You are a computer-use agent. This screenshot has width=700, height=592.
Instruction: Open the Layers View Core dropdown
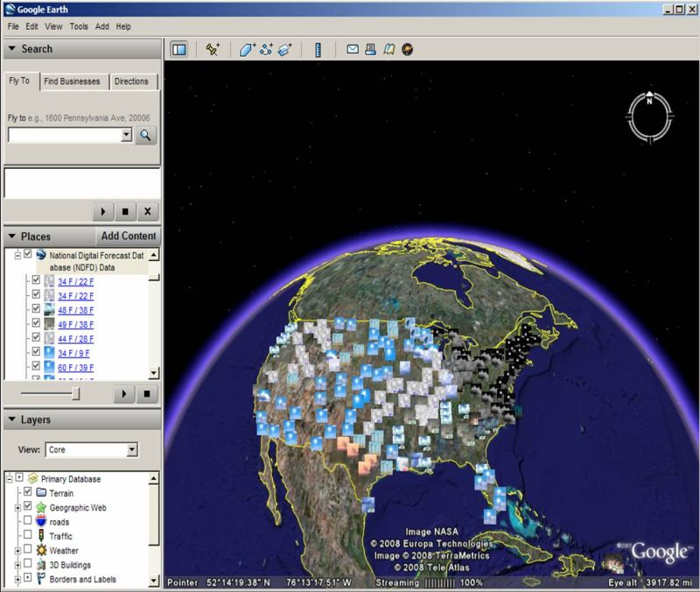click(132, 449)
